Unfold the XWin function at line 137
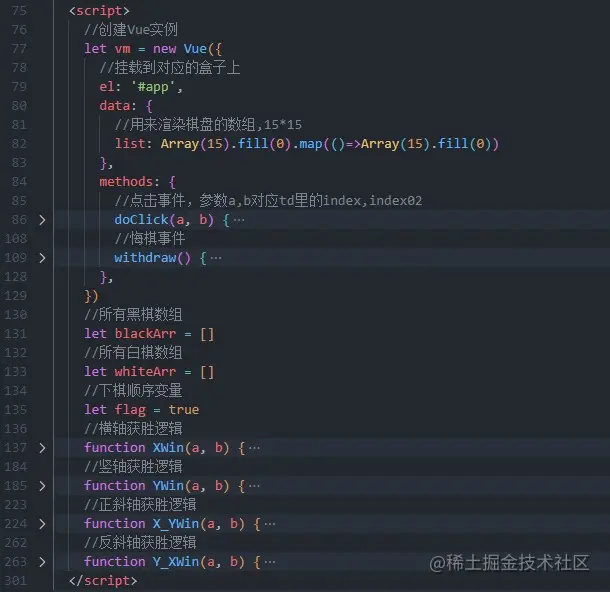610x592 pixels. [x=42, y=448]
